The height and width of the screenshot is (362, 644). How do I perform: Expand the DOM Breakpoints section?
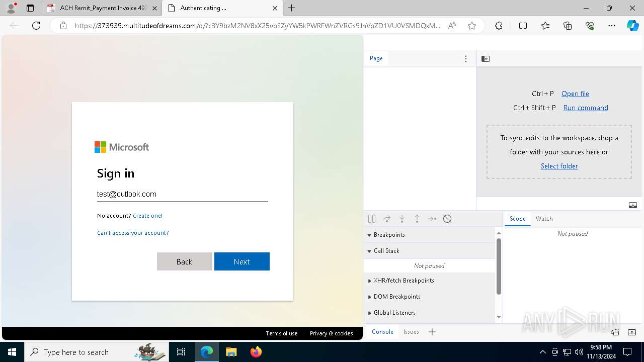coord(430,297)
